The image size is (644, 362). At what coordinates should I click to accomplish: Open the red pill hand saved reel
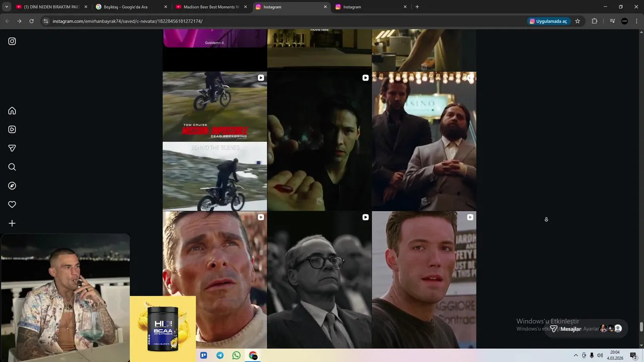pos(319,141)
